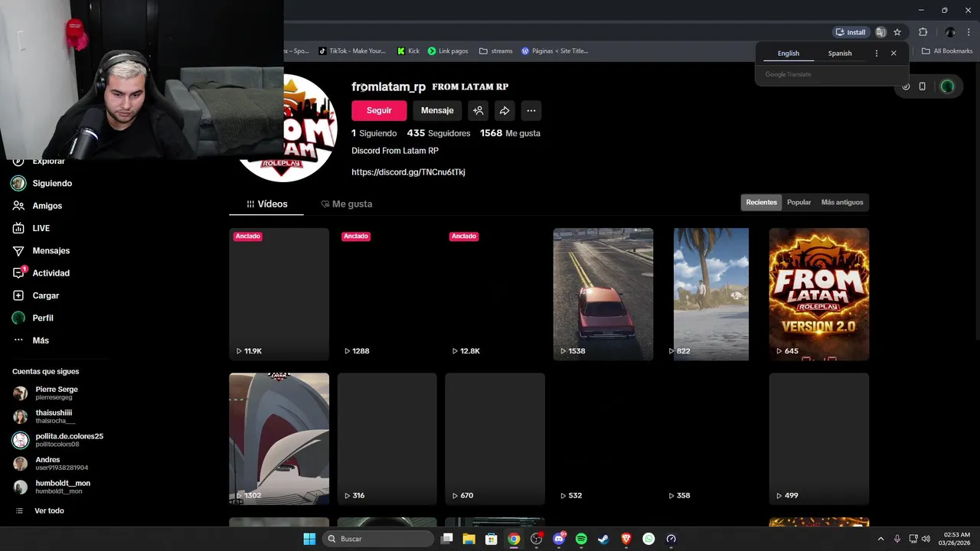Open Discord from the taskbar
This screenshot has height=551, width=980.
click(x=559, y=539)
